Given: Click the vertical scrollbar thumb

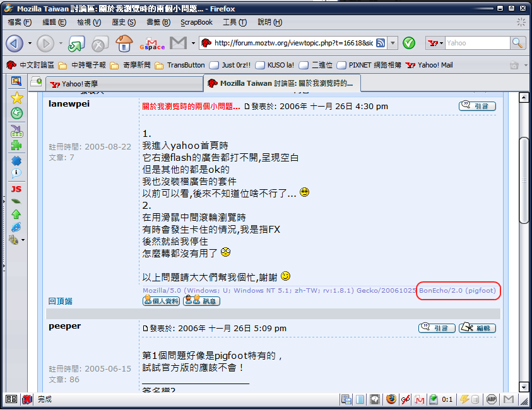Looking at the screenshot, I should 524,180.
